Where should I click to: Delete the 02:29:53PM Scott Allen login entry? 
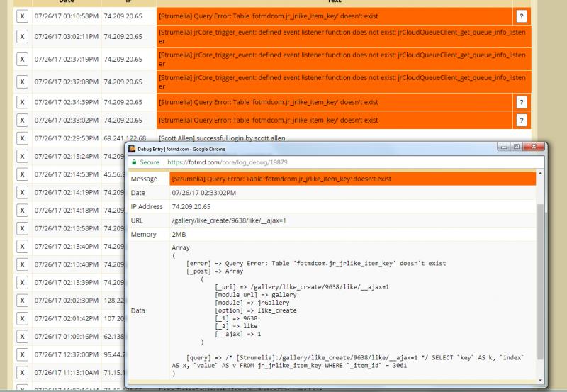click(x=22, y=138)
